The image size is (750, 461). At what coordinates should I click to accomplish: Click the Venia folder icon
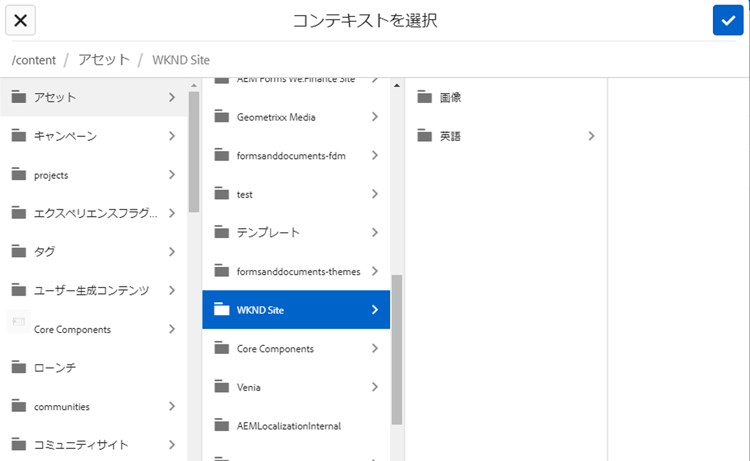point(221,387)
